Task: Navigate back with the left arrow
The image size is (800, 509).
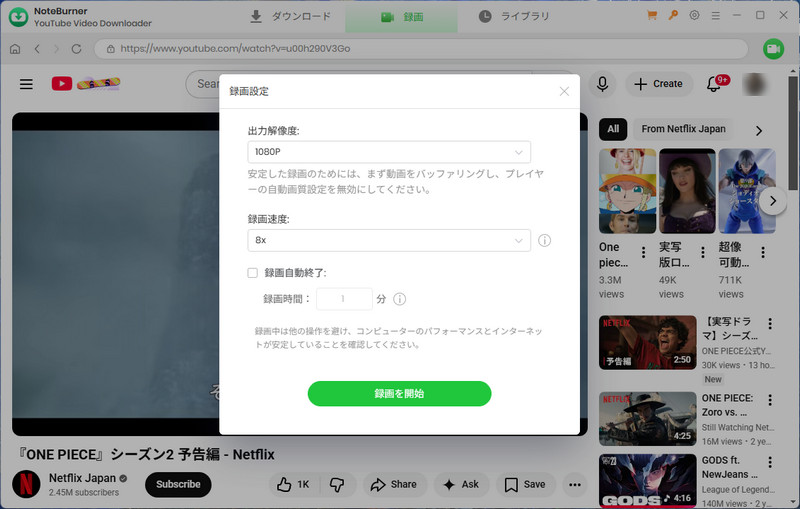Action: click(37, 49)
